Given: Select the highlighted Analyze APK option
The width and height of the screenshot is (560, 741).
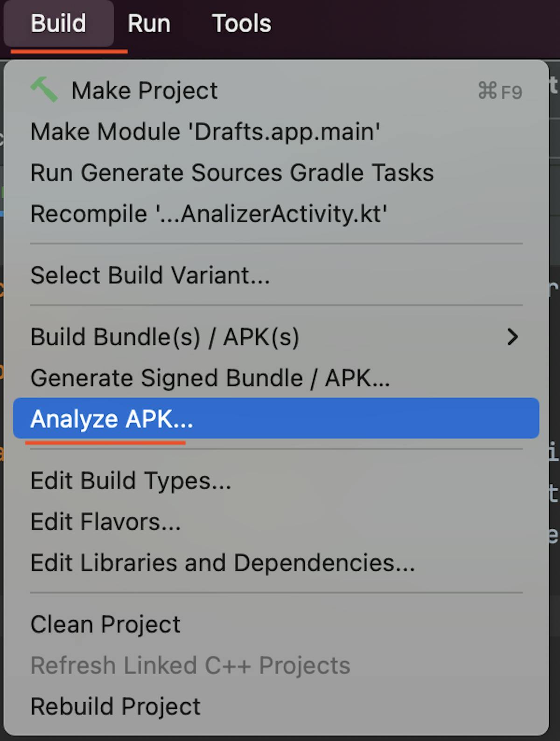Looking at the screenshot, I should point(112,419).
